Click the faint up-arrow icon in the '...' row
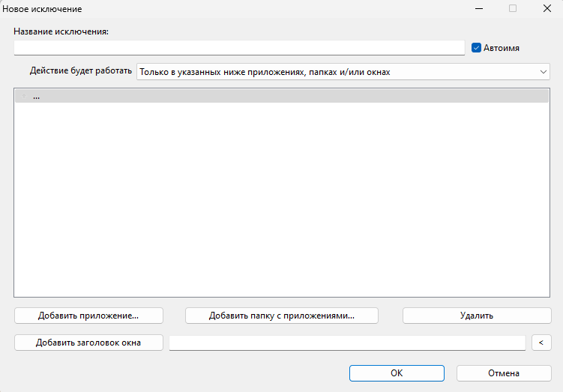563x392 pixels. coord(24,97)
